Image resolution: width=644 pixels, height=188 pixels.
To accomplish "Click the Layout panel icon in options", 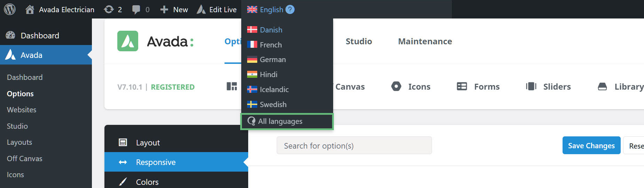I will click(123, 142).
